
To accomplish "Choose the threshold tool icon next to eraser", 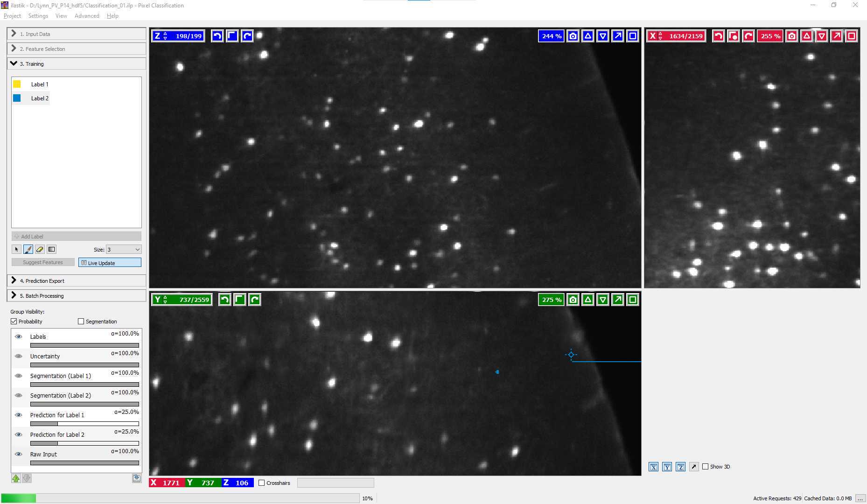I will coord(52,249).
